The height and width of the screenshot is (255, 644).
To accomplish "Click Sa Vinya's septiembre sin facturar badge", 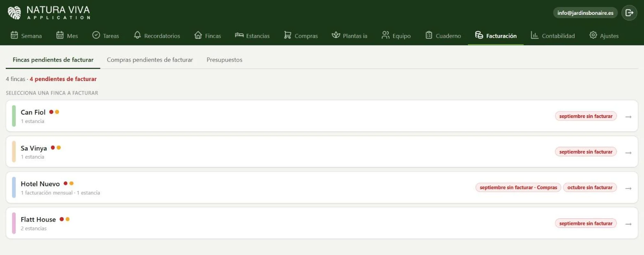I will click(x=586, y=152).
